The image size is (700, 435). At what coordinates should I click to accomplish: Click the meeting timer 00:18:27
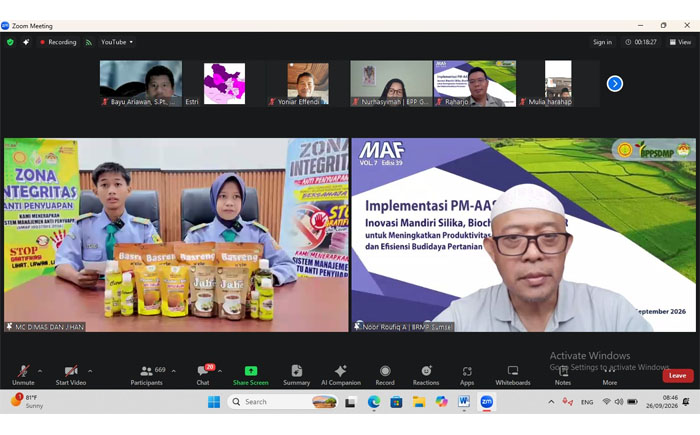(x=641, y=42)
